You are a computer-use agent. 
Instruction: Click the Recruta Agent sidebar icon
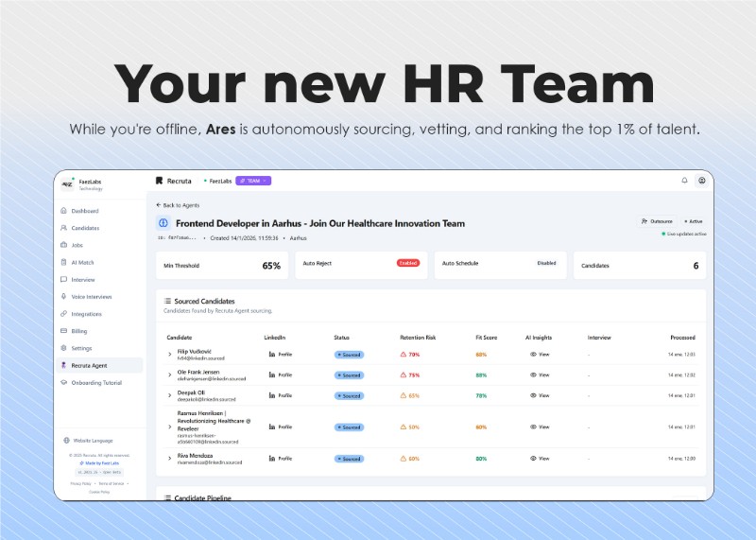tap(63, 365)
